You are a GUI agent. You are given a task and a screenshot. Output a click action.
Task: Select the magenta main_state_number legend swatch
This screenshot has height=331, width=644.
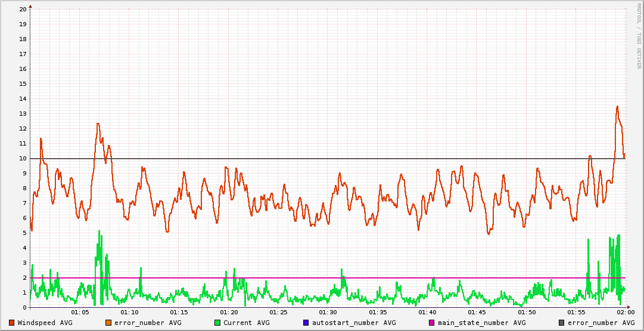click(x=432, y=323)
